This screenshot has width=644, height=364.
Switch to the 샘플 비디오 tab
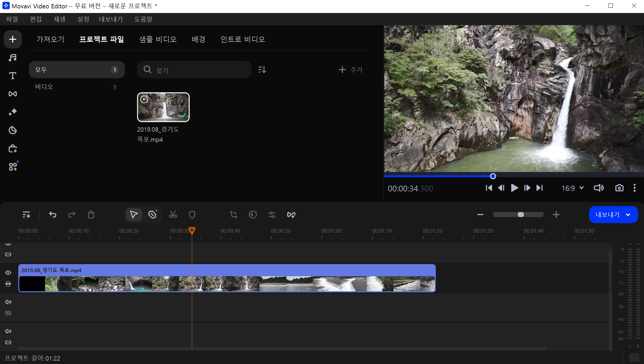(158, 39)
